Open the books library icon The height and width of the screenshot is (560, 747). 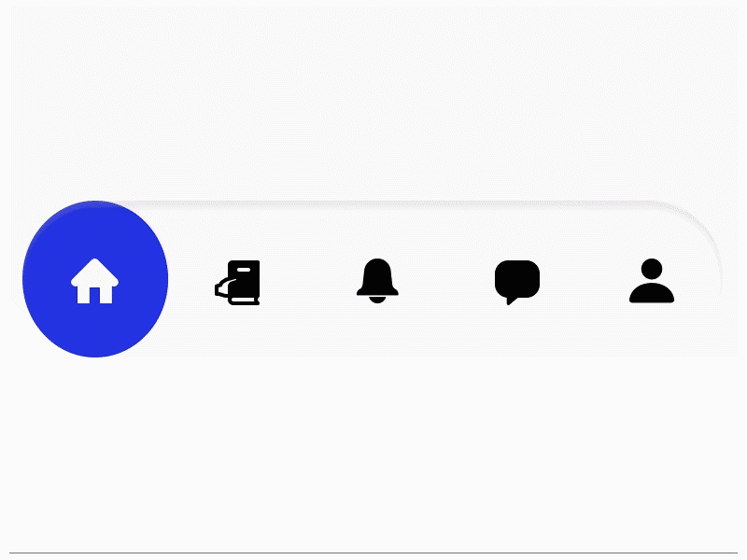(x=237, y=283)
